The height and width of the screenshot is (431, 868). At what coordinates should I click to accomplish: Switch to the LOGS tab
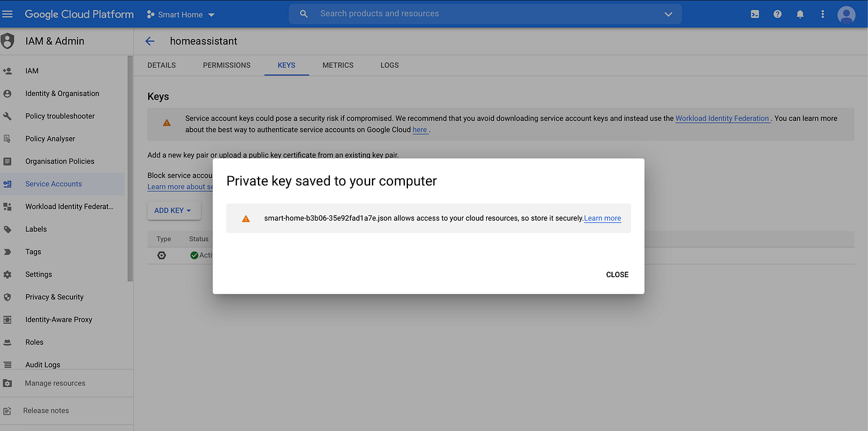(390, 65)
